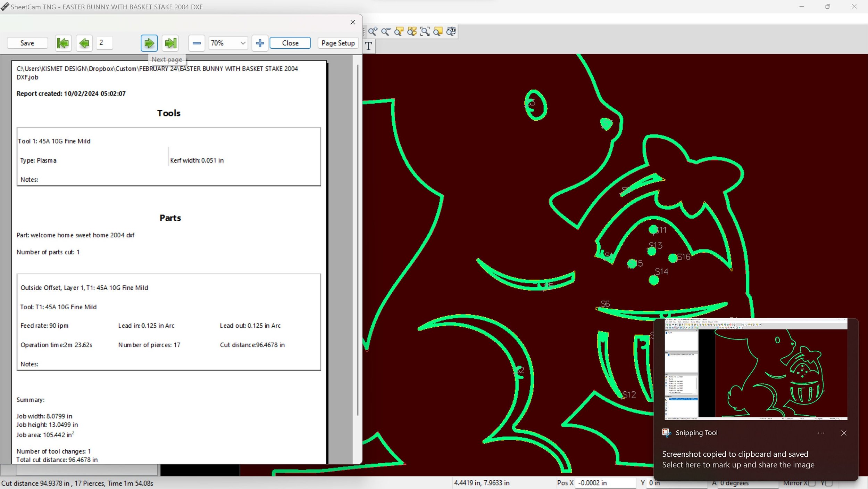Image resolution: width=868 pixels, height=489 pixels.
Task: Open the Snipping Tool screenshot thumbnail
Action: tap(756, 369)
